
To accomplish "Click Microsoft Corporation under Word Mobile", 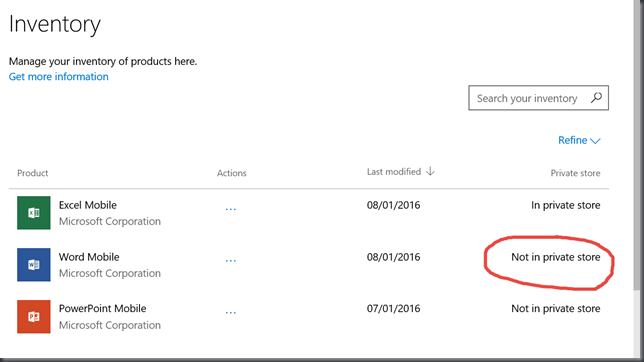I will (x=110, y=273).
